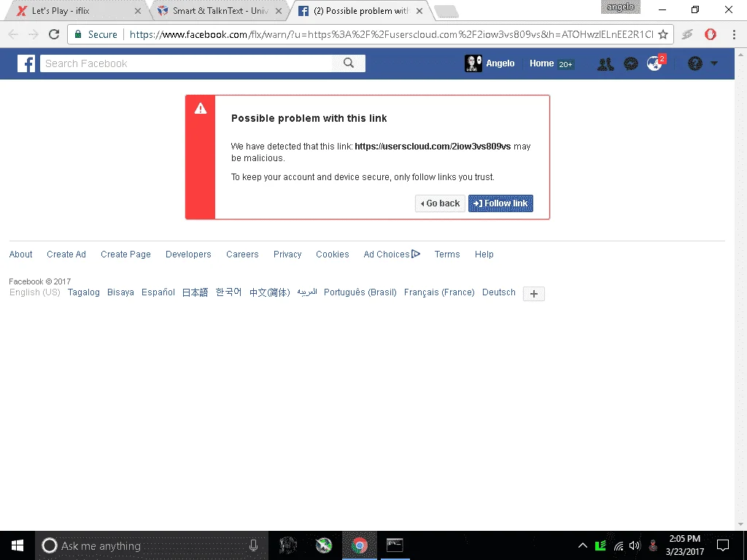747x560 pixels.
Task: Open the Create Ad footer link
Action: (66, 254)
